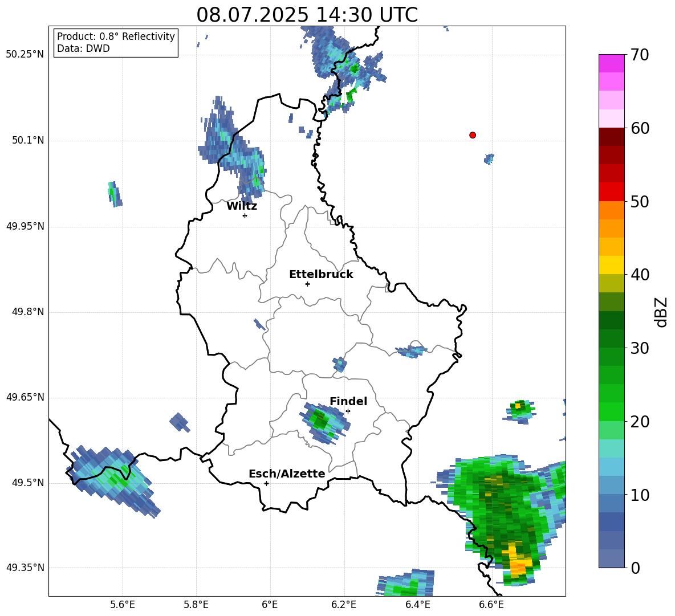Screen dimensions: 675x616
Task: Click the red dot marker on the map
Action: (x=473, y=135)
